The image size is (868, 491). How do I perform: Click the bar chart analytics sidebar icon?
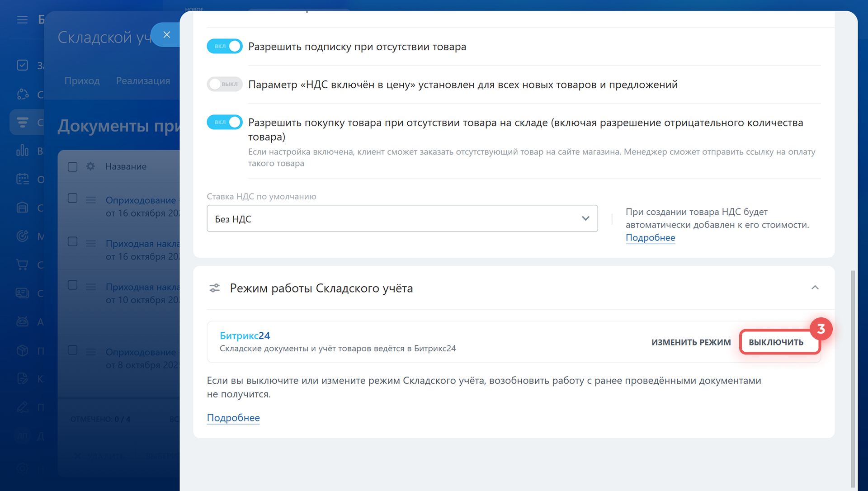(22, 151)
